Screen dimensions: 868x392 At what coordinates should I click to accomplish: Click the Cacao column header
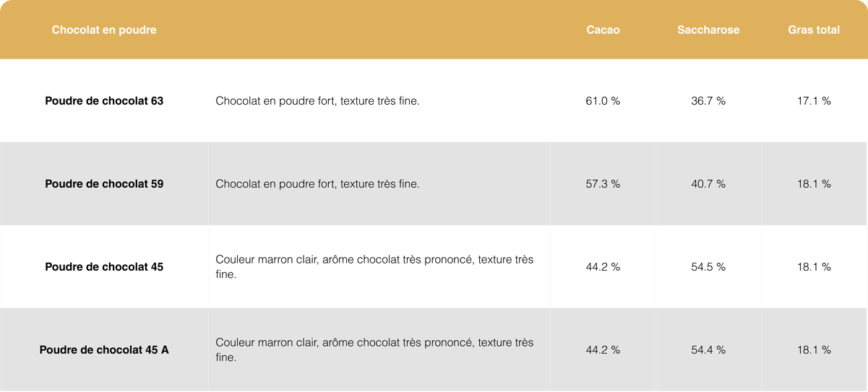pos(603,30)
